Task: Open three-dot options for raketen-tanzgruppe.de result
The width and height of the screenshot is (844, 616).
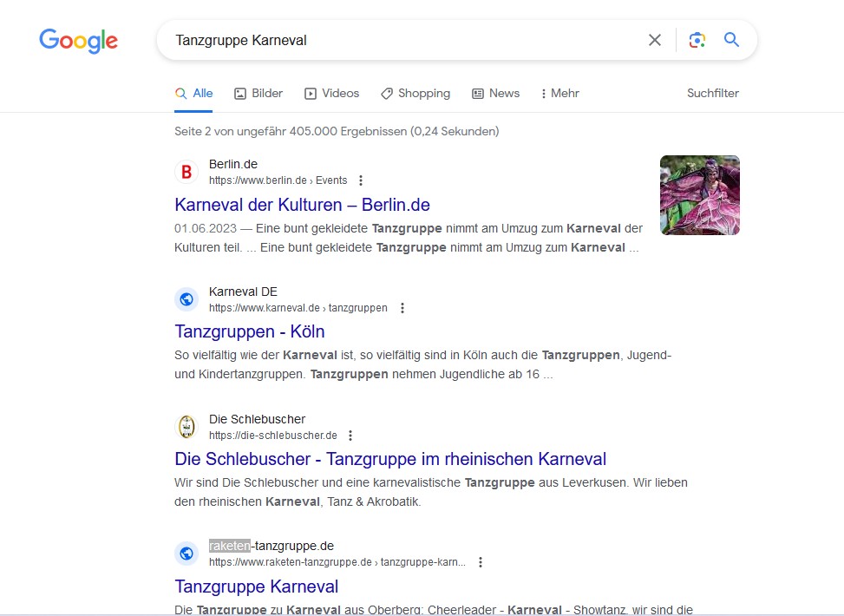Action: [x=481, y=562]
